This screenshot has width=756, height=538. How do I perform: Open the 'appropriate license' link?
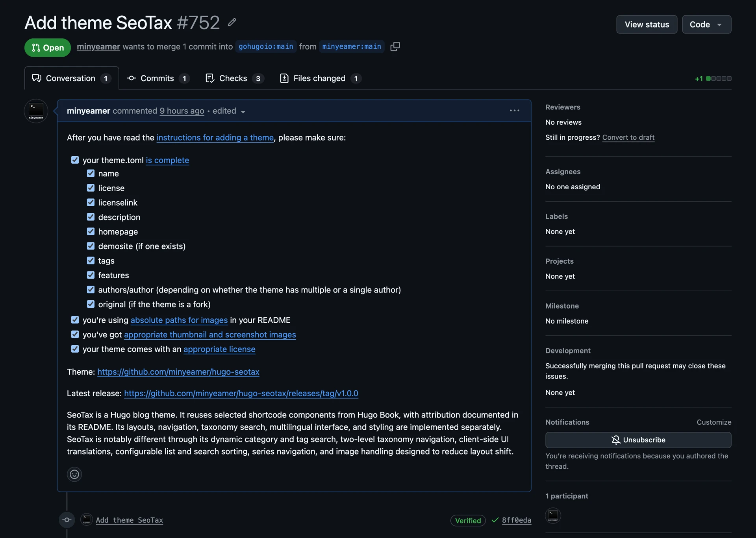tap(219, 349)
